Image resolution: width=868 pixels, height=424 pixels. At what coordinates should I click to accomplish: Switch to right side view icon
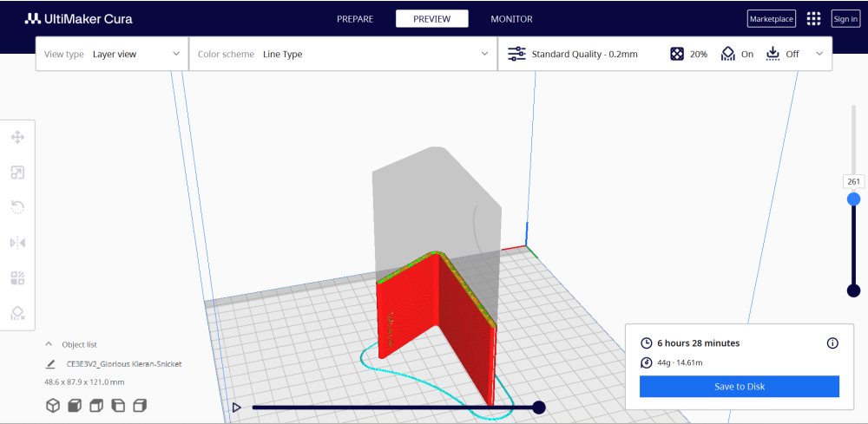click(140, 406)
